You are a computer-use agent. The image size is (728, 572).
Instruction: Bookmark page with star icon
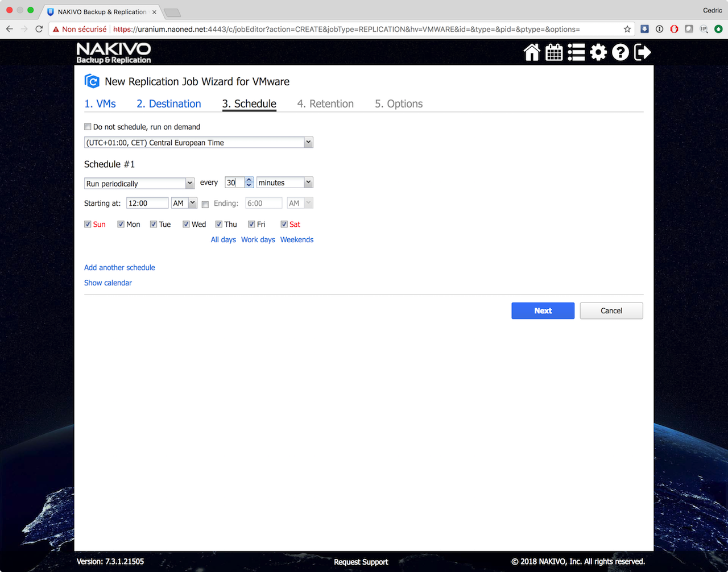click(x=627, y=29)
